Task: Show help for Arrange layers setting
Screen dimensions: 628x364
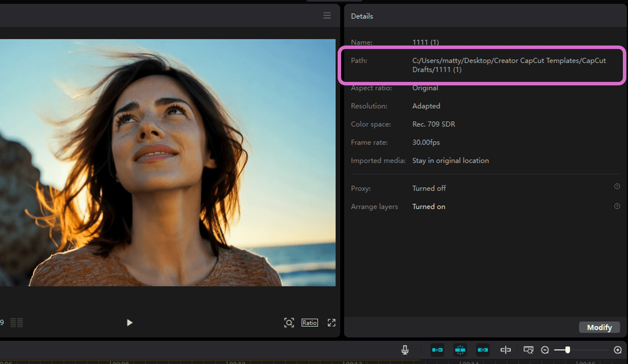Action: [617, 206]
